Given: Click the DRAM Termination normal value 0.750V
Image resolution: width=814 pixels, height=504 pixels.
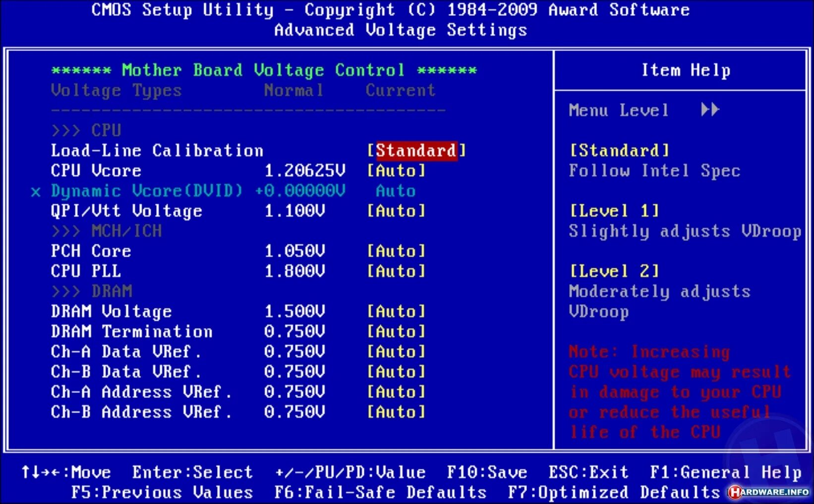Looking at the screenshot, I should point(294,332).
